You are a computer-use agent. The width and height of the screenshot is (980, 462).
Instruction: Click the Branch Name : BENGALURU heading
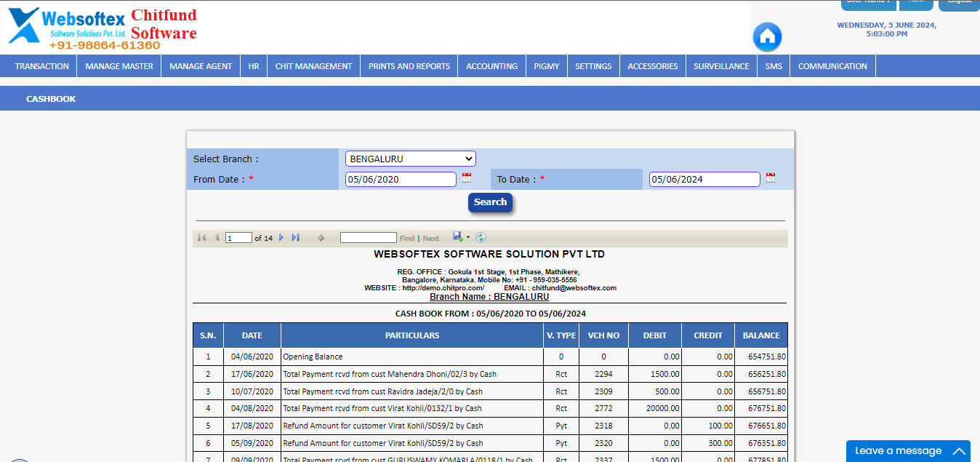click(489, 297)
